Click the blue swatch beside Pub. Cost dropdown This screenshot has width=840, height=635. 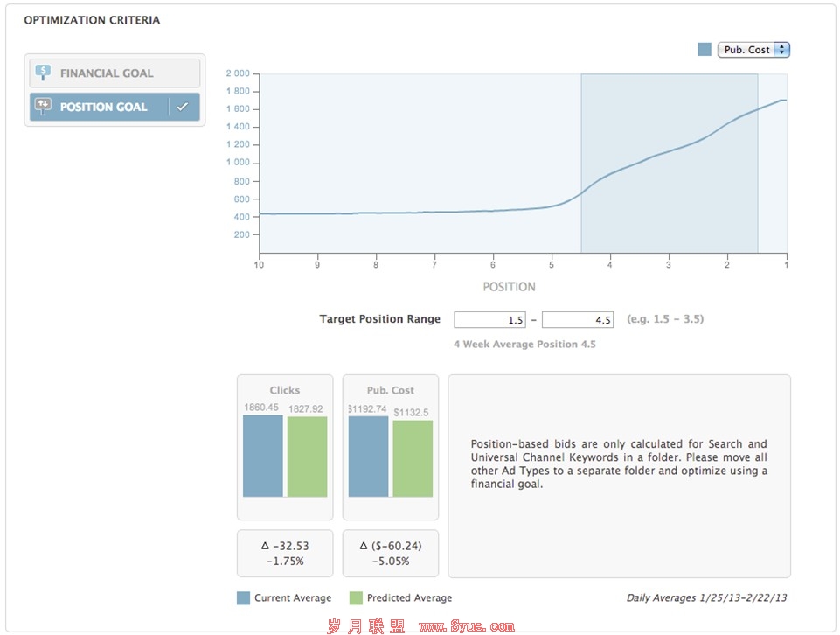(705, 50)
